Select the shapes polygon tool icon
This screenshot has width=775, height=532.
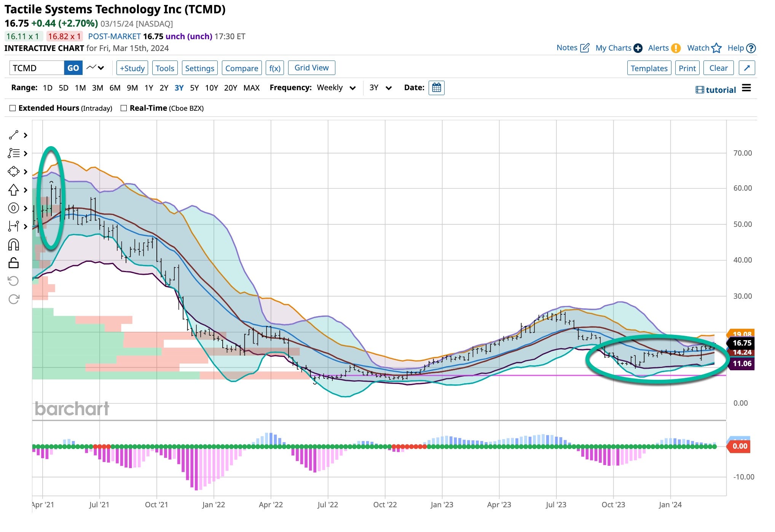[x=14, y=172]
